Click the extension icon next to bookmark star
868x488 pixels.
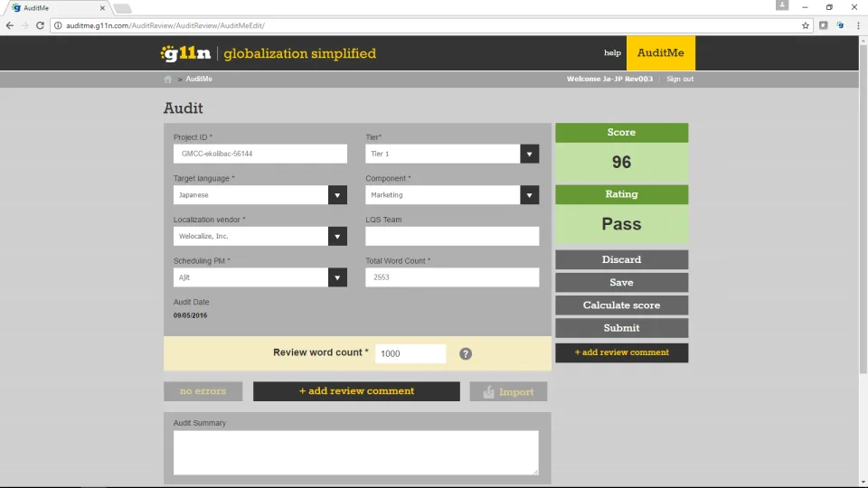click(x=823, y=25)
